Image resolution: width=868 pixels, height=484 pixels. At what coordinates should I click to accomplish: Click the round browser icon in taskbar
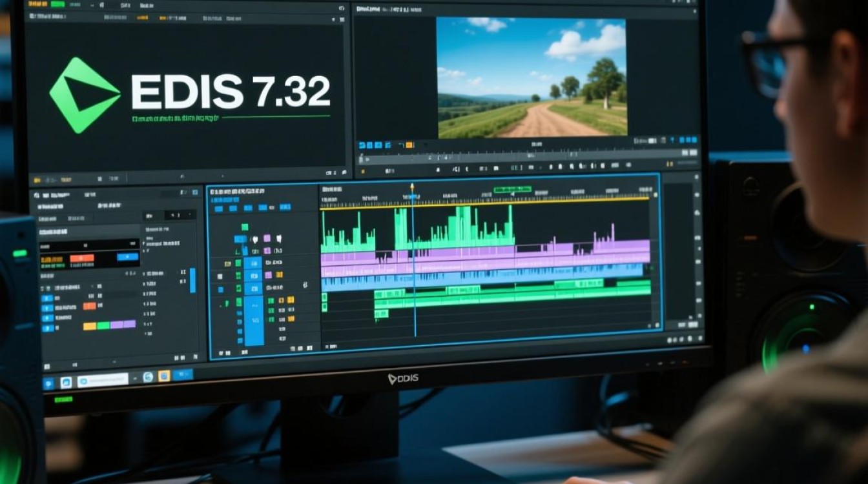pos(148,377)
